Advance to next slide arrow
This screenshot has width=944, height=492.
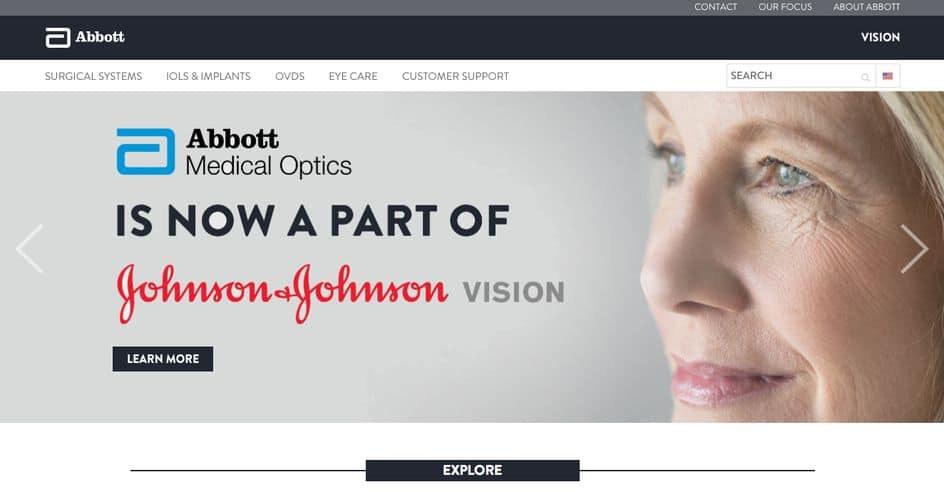click(x=914, y=249)
